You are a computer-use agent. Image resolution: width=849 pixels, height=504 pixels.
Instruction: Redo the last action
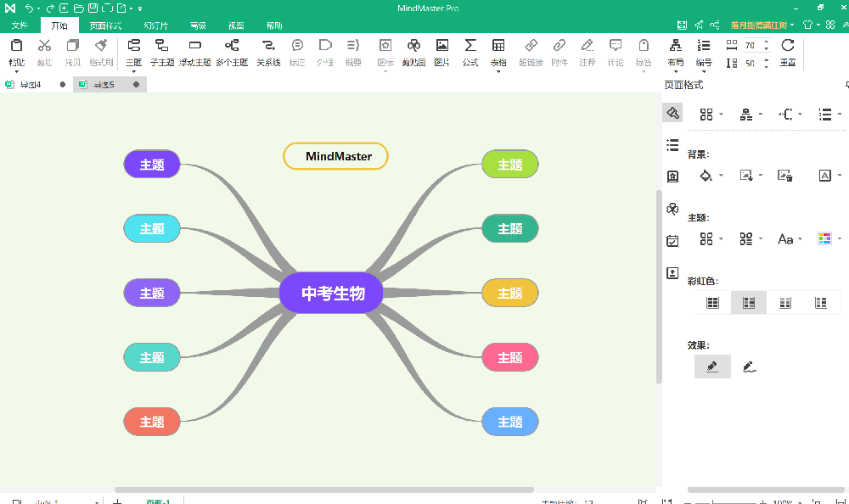(x=50, y=8)
